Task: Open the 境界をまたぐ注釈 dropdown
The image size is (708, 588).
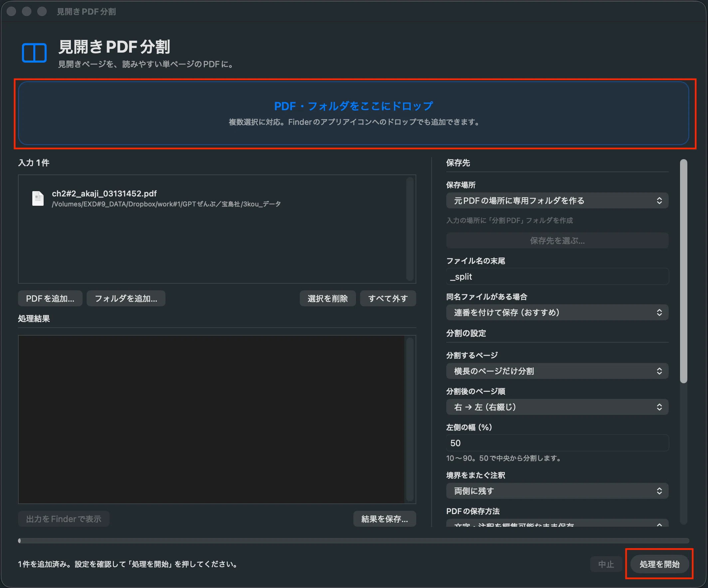Action: click(557, 491)
